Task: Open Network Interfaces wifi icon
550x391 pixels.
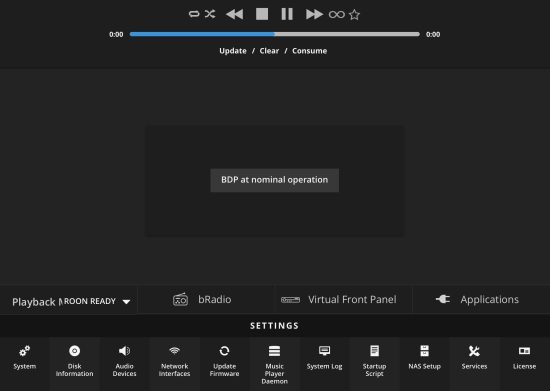Action: [x=174, y=351]
